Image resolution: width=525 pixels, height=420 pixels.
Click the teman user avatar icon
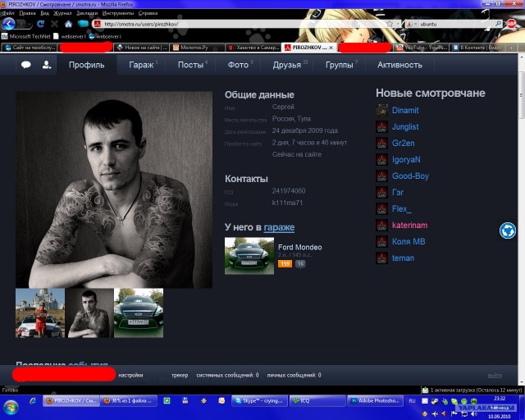coord(381,258)
